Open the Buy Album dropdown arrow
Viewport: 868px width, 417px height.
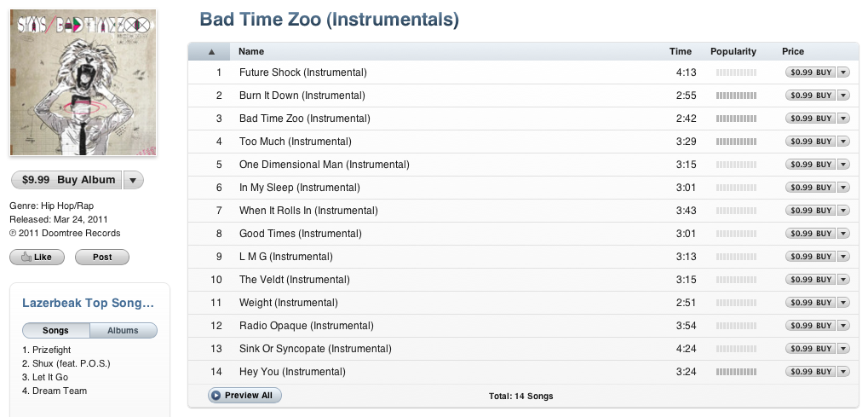coord(134,180)
